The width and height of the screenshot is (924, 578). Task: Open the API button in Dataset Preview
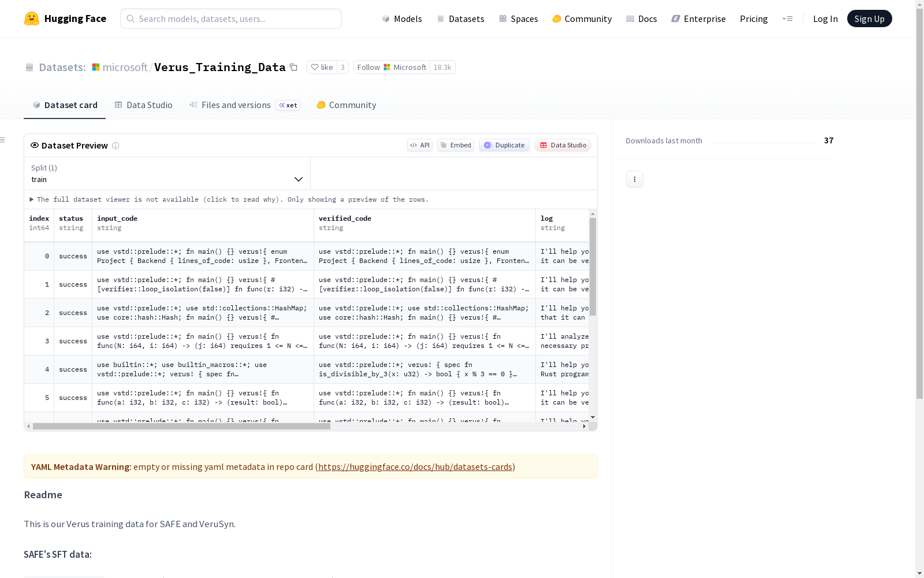point(420,145)
